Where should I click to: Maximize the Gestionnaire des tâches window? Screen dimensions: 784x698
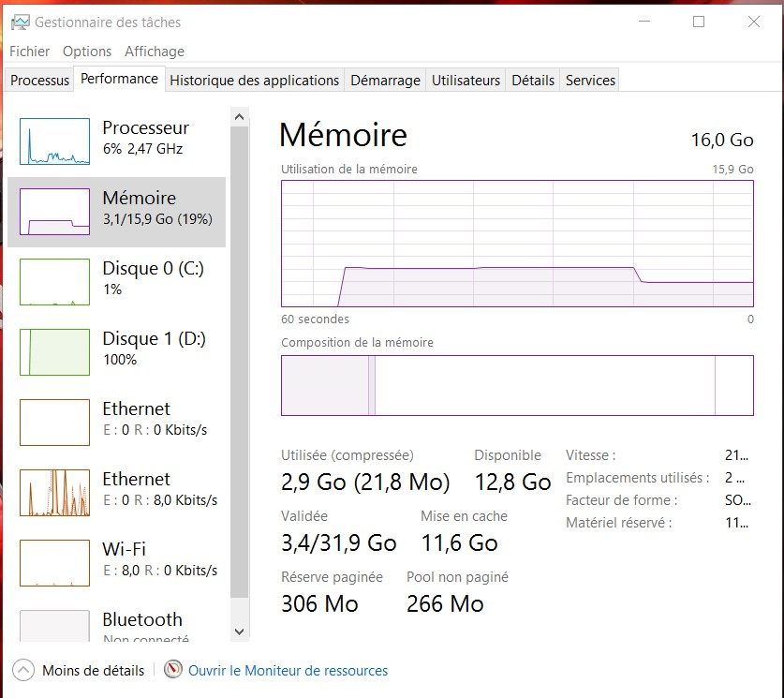click(x=699, y=22)
